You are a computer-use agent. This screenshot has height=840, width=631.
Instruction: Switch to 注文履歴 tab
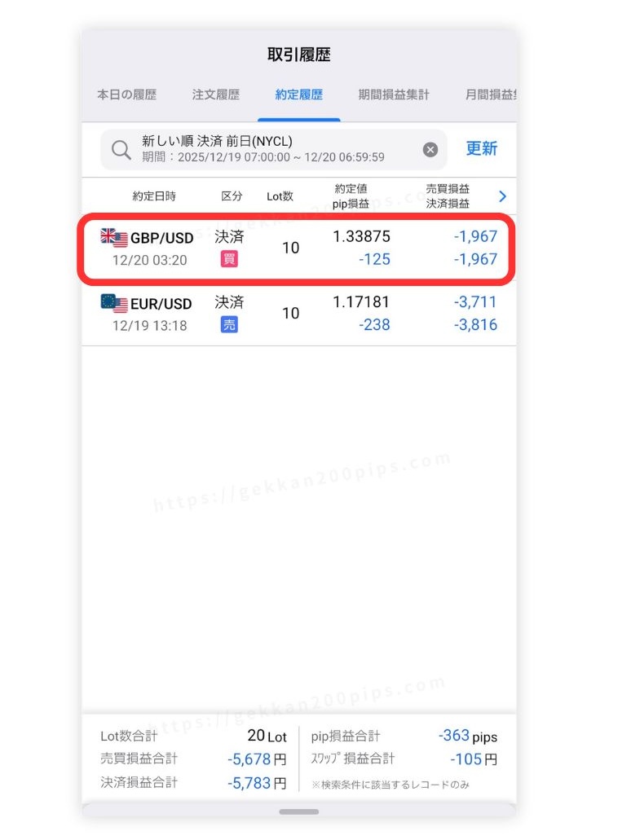coord(215,95)
